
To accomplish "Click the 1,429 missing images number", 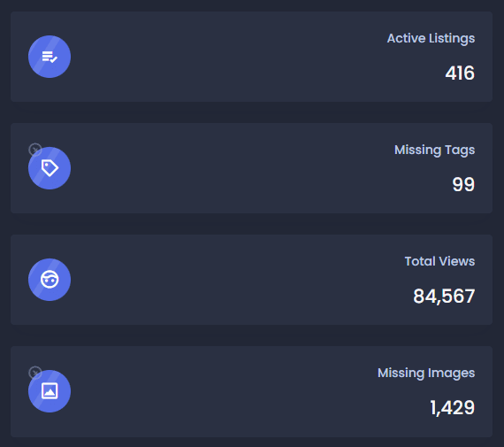I will pyautogui.click(x=452, y=408).
